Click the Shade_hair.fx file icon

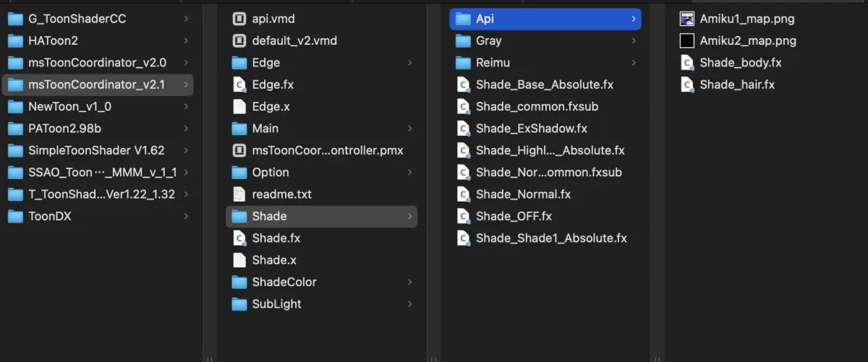pyautogui.click(x=687, y=85)
